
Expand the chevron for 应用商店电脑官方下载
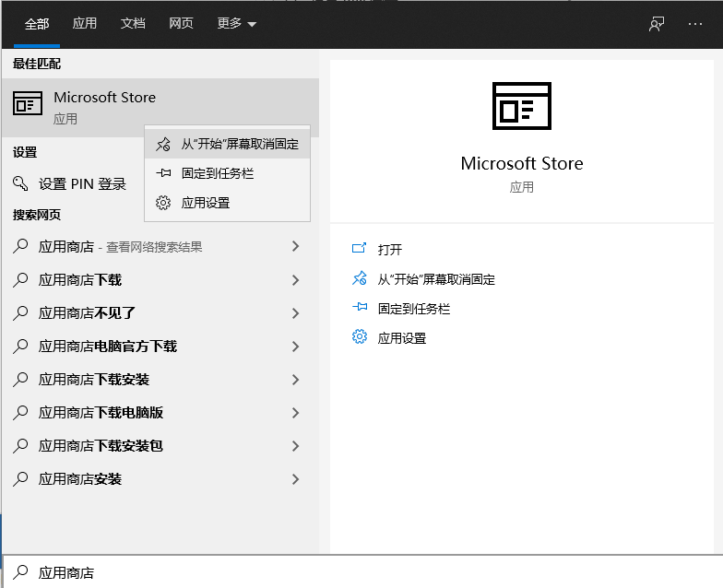point(295,347)
